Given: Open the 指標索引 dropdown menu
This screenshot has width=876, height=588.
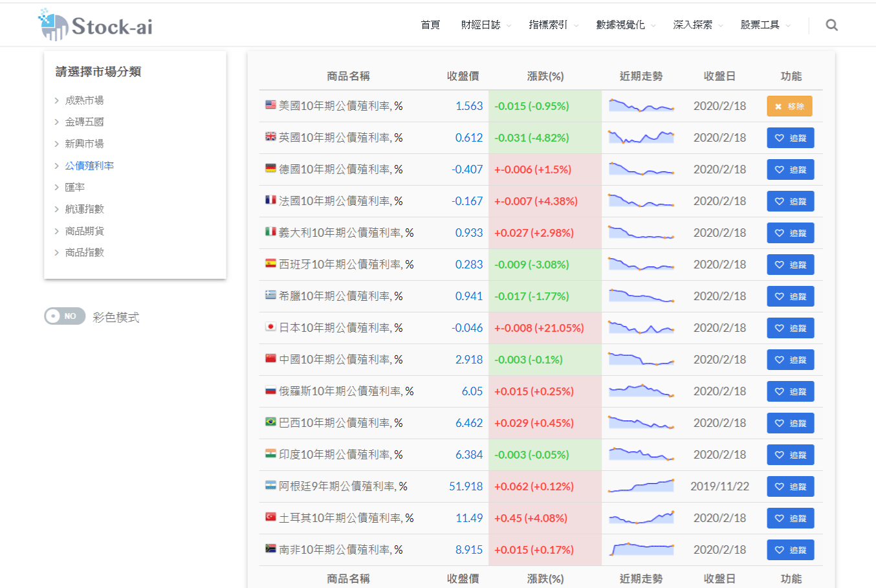Looking at the screenshot, I should [x=553, y=25].
